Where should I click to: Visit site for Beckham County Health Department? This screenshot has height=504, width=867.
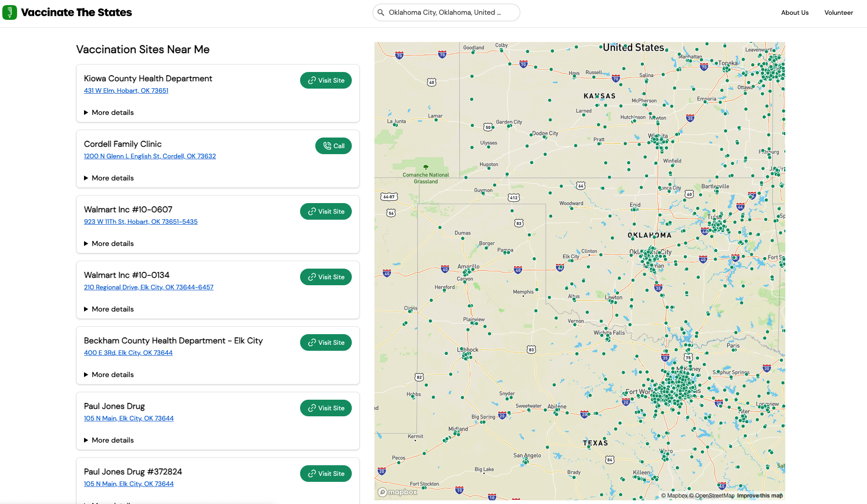tap(326, 342)
